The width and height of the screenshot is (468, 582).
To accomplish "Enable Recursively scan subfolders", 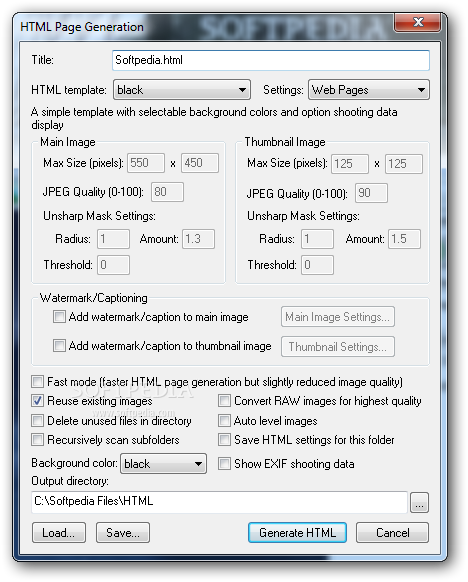I will pos(37,440).
